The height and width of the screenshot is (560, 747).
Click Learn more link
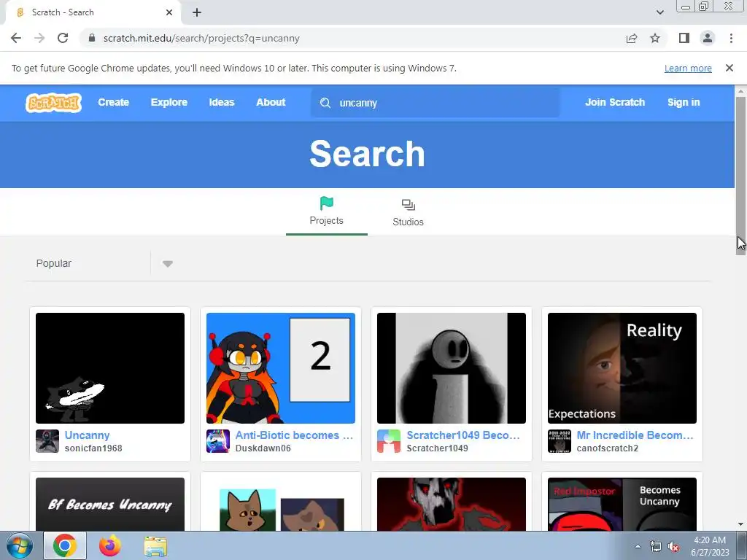coord(688,68)
